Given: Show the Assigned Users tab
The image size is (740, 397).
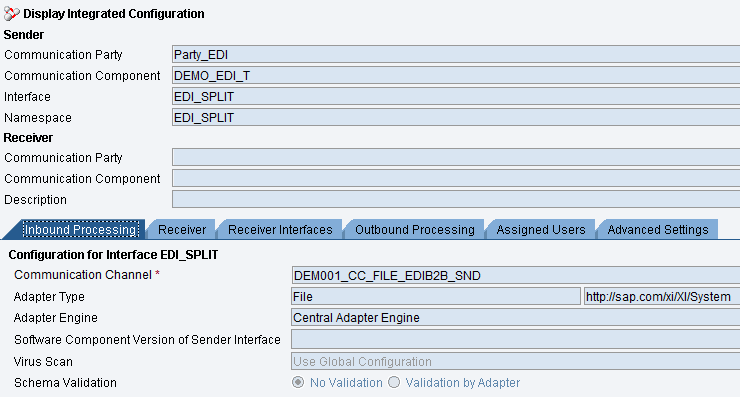Looking at the screenshot, I should pos(541,230).
